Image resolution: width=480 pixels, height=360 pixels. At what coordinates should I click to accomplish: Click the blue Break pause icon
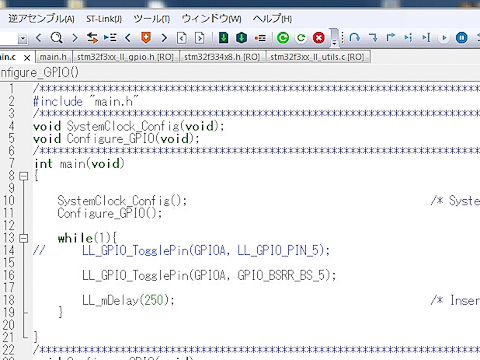pyautogui.click(x=462, y=38)
